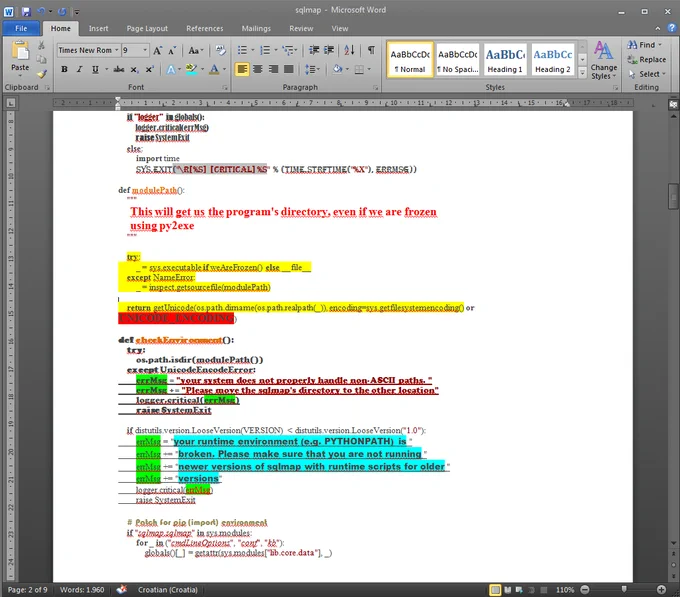The height and width of the screenshot is (597, 680).
Task: Click Croatian (Croatia) language indicator
Action: 167,590
